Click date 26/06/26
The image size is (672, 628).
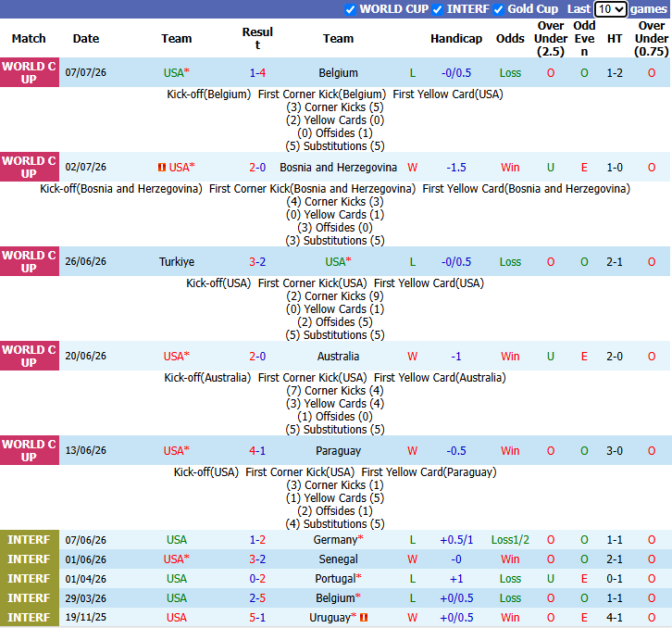tap(86, 261)
